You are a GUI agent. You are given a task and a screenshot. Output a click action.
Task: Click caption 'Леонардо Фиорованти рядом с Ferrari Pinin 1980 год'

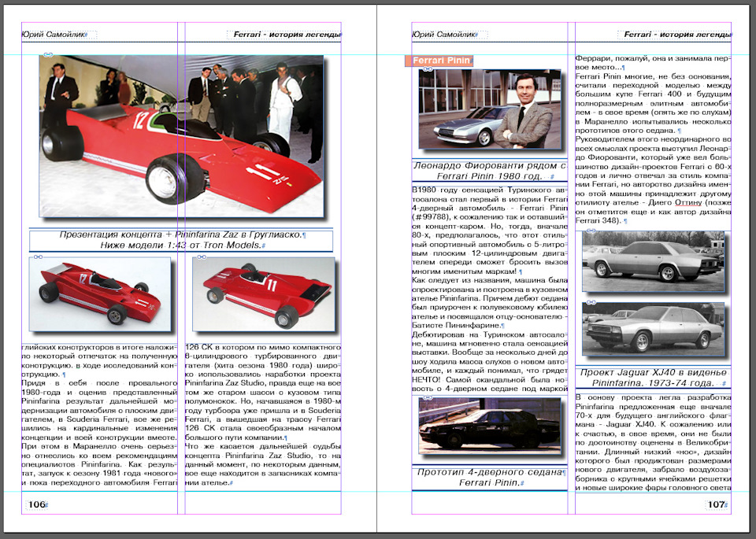[490, 171]
